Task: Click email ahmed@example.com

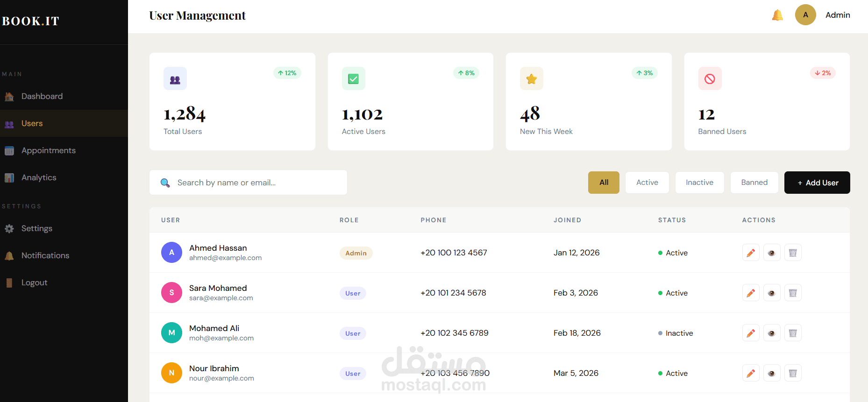Action: pos(225,258)
